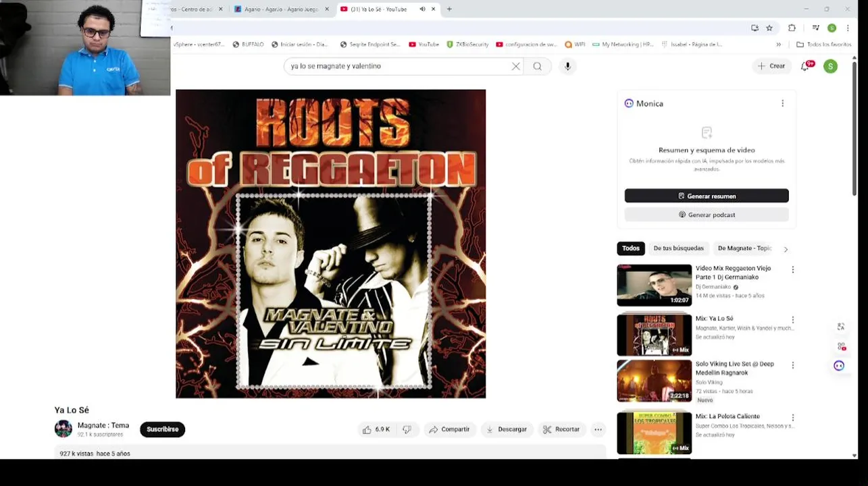The image size is (868, 486).
Task: Open the BUFFALO bookmark
Action: [248, 45]
